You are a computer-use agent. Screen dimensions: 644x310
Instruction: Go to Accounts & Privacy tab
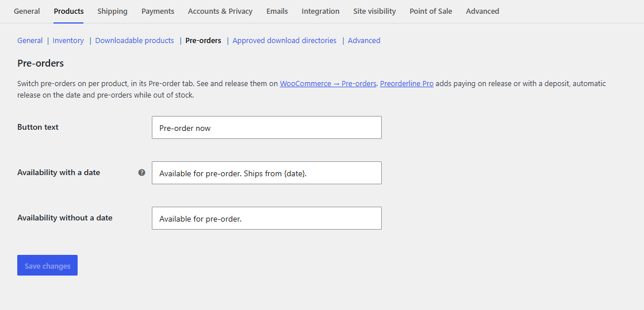pyautogui.click(x=220, y=11)
